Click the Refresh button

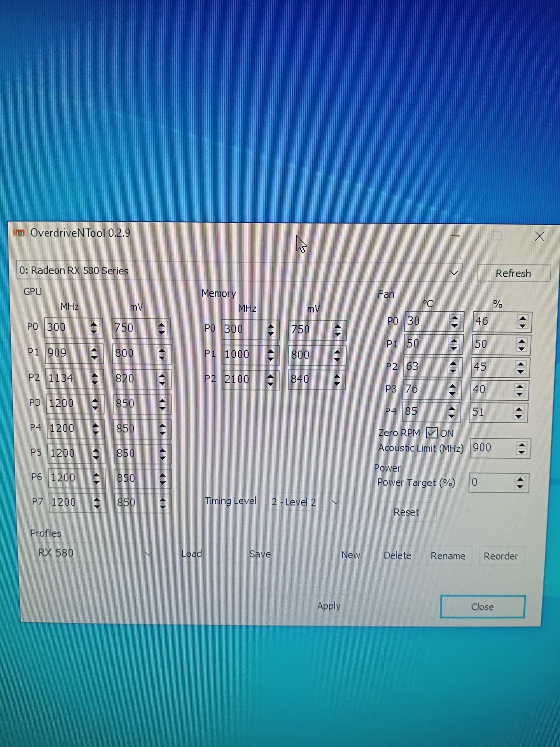(x=513, y=273)
